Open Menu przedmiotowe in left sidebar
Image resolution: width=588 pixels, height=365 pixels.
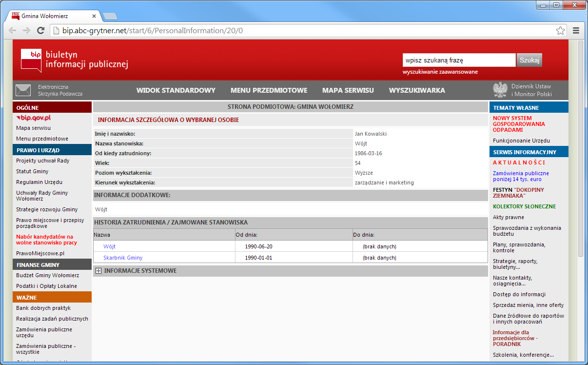[42, 139]
